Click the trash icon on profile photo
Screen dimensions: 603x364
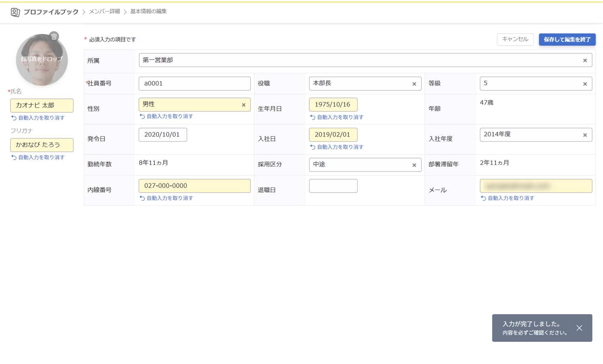[x=54, y=36]
